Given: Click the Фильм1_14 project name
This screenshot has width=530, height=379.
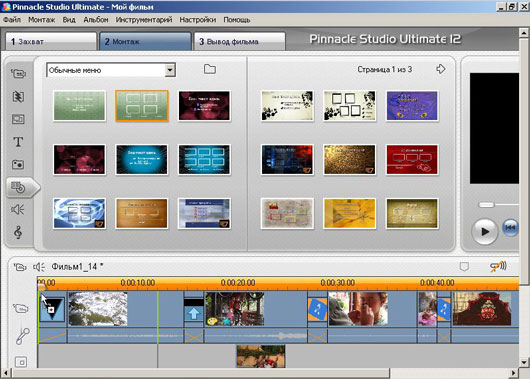Looking at the screenshot, I should [77, 267].
